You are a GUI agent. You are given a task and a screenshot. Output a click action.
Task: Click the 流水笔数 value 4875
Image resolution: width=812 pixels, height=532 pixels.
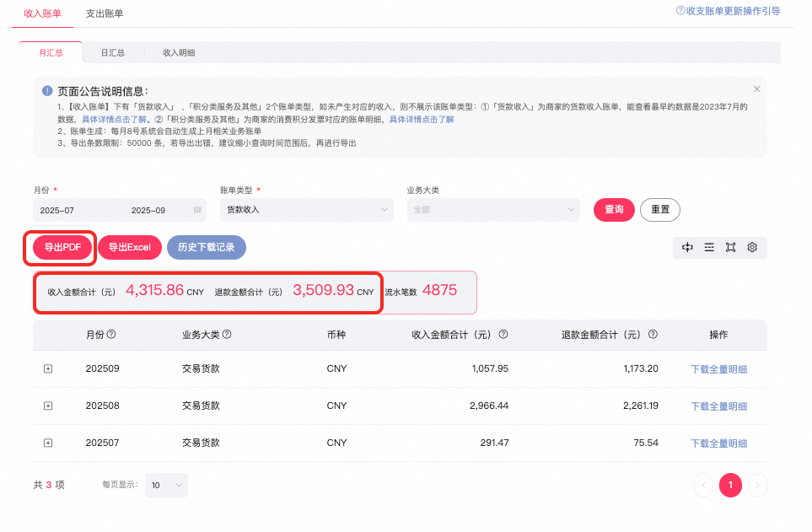[439, 290]
